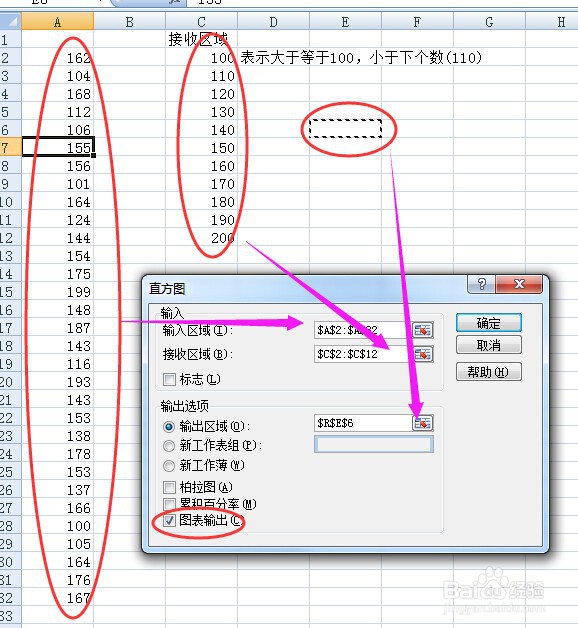Click cell C9 with value 170
The image size is (578, 628).
coord(201,183)
